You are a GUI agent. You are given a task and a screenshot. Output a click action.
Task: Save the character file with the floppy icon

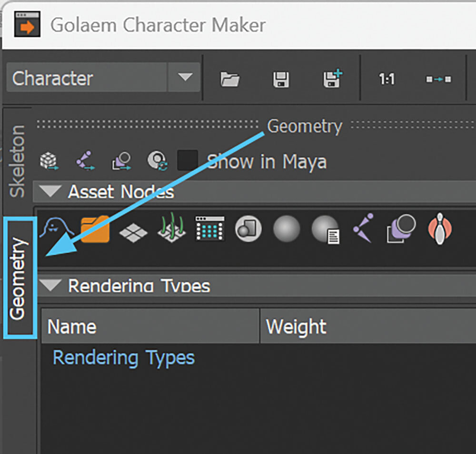pyautogui.click(x=281, y=79)
